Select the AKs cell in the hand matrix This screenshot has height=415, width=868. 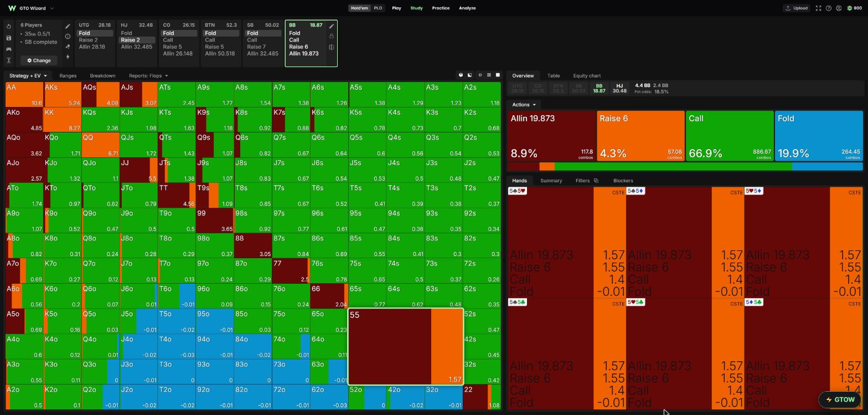tap(63, 95)
